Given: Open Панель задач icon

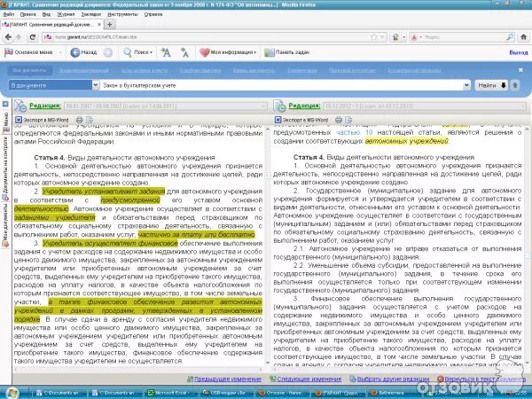Looking at the screenshot, I should coord(269,52).
